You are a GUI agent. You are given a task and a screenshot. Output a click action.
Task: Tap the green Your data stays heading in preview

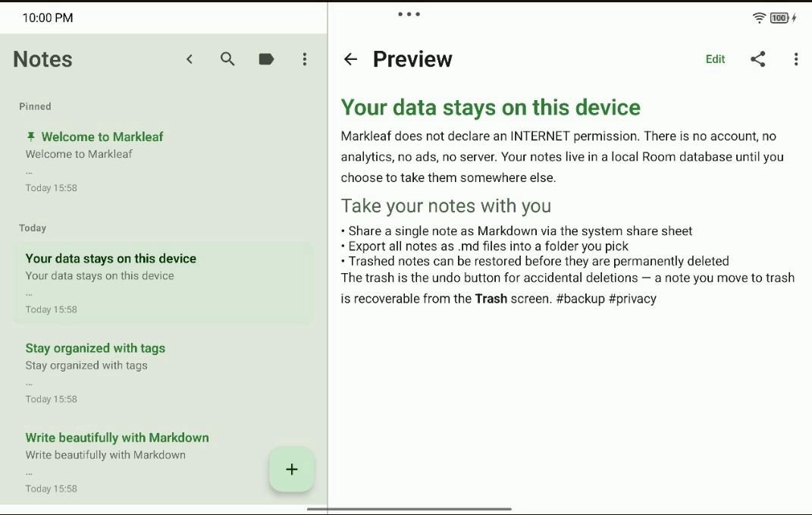coord(491,107)
